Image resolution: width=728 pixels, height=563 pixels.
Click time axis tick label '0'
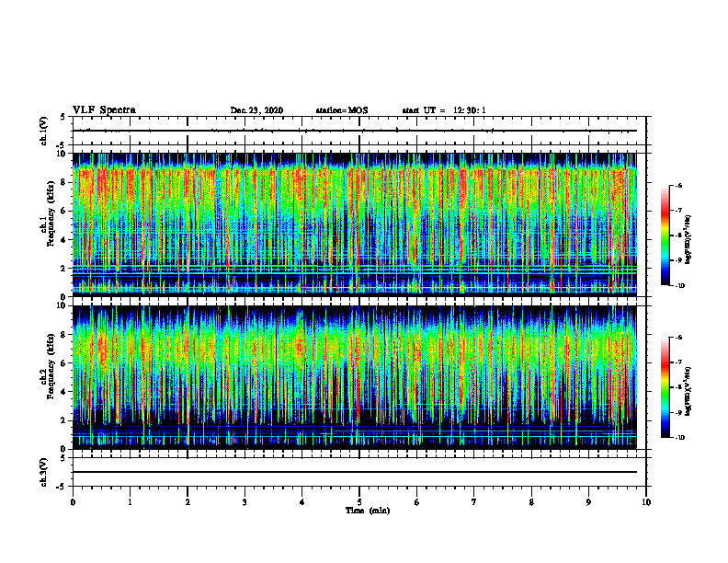click(73, 502)
